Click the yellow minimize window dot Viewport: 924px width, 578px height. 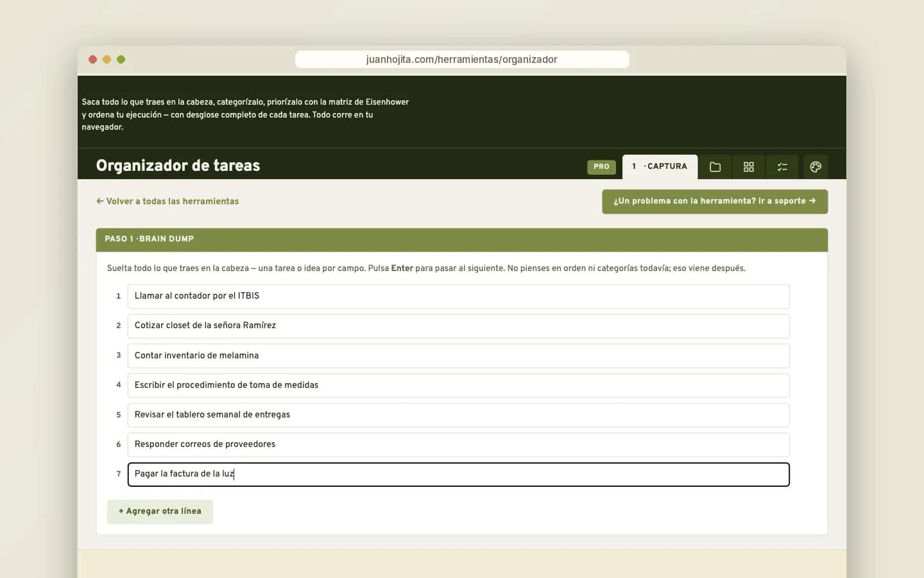pyautogui.click(x=107, y=59)
